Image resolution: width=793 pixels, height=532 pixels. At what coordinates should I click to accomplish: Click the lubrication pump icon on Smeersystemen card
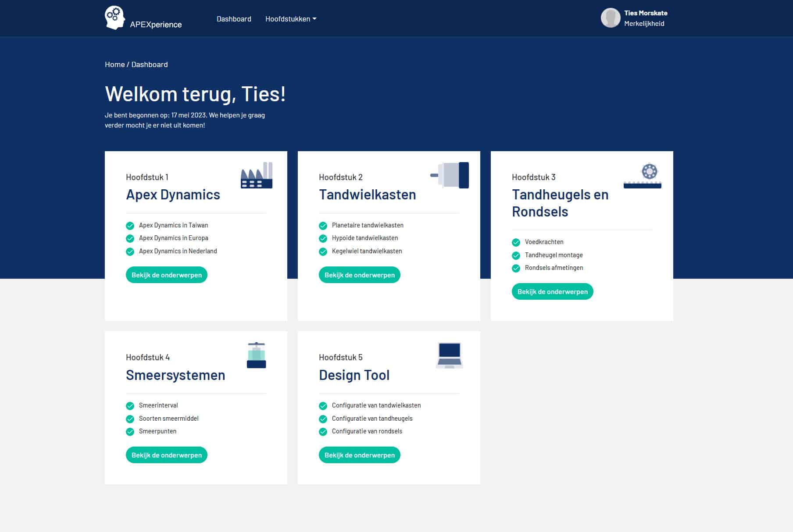(257, 355)
